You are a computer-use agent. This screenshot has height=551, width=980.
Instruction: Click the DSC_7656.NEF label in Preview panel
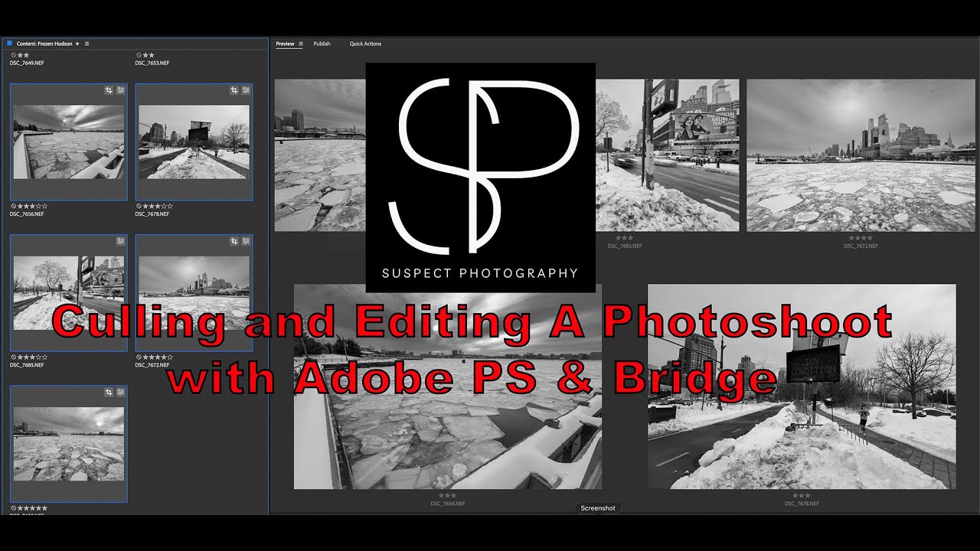pos(448,504)
